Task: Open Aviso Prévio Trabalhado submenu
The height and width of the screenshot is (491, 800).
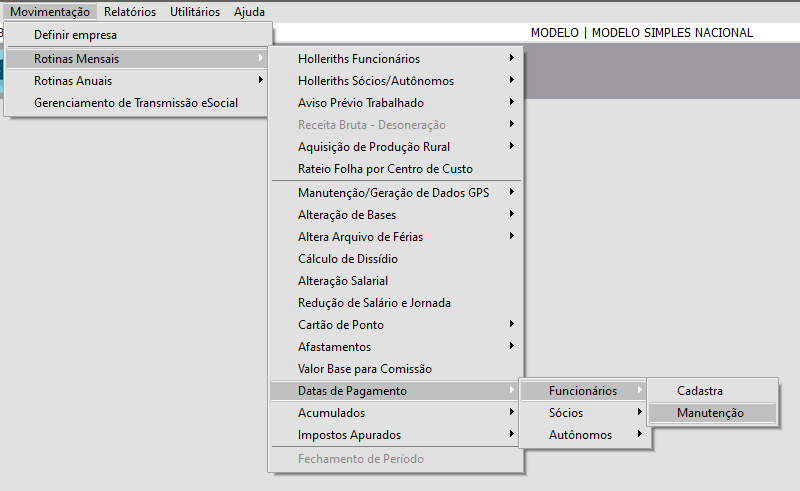Action: (361, 103)
